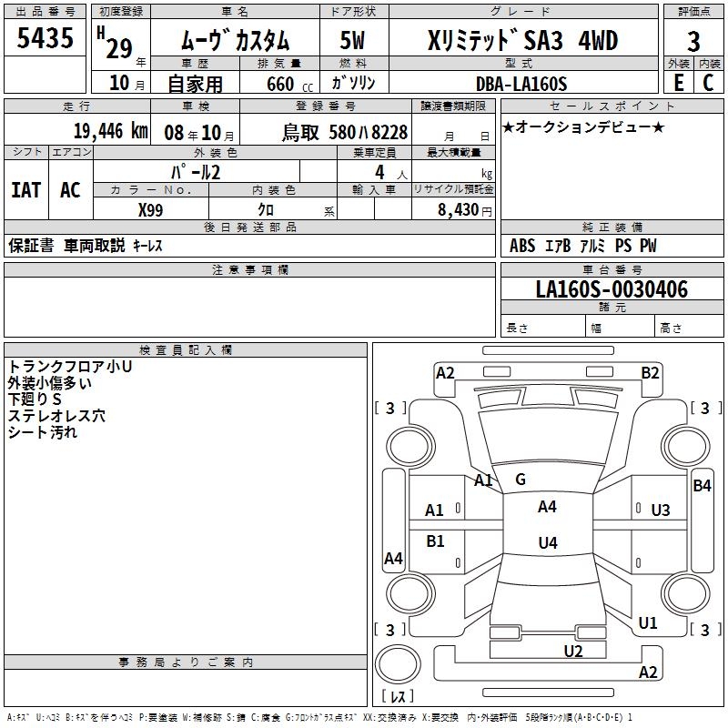Click the lot number 5435
Screen dimensions: 728x728
[x=45, y=38]
